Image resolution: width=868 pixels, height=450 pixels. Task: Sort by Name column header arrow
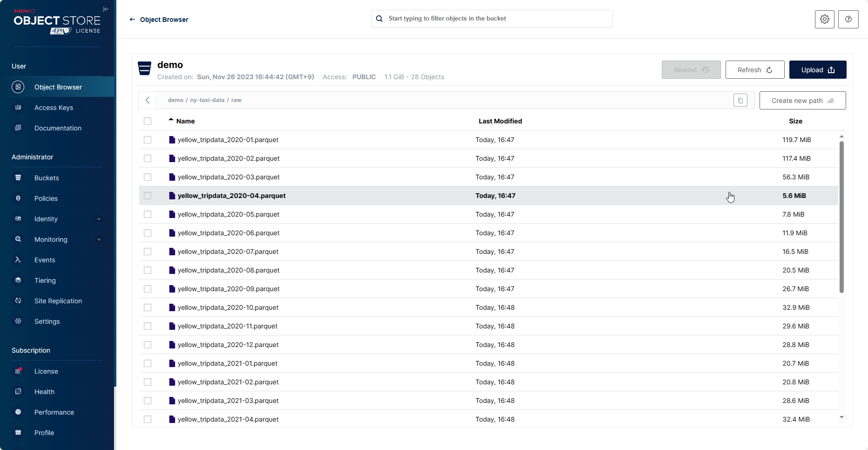pos(171,120)
